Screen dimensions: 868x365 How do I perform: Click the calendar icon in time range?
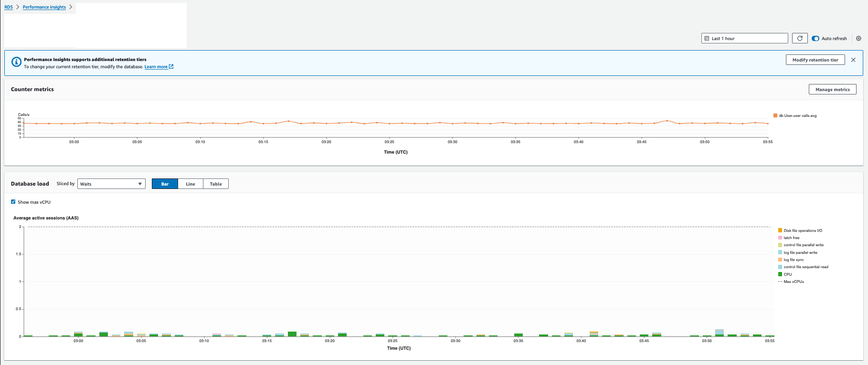pos(707,39)
